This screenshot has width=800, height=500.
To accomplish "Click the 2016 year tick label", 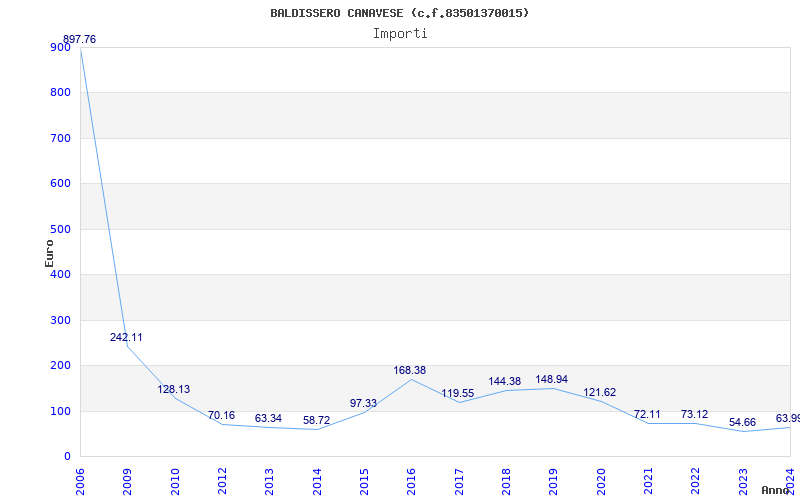I will (x=412, y=481).
